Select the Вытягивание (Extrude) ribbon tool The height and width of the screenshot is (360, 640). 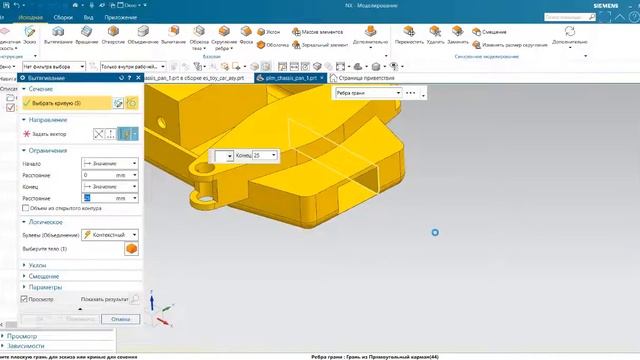click(x=58, y=35)
